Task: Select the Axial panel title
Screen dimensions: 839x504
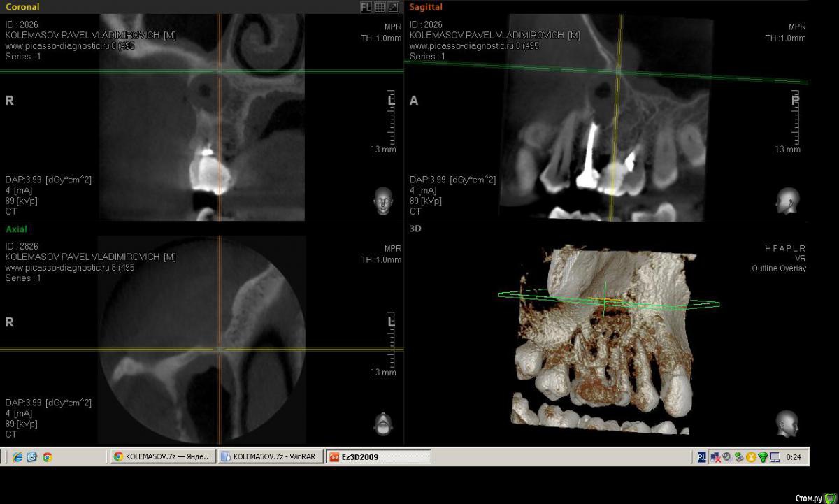Action: coord(16,229)
